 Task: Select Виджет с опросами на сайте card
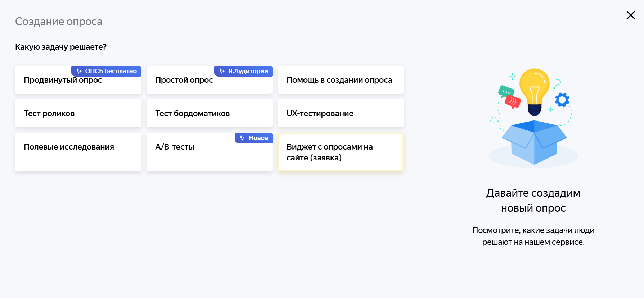coord(341,152)
